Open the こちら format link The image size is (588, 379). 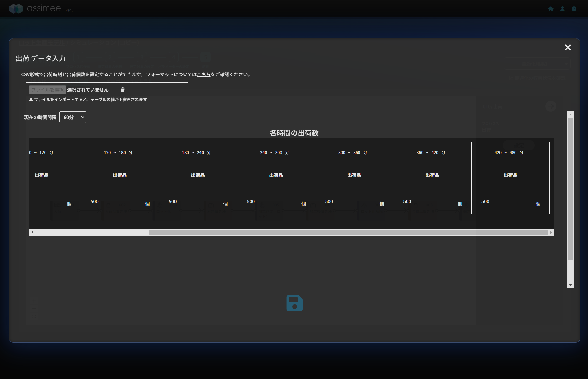click(x=204, y=74)
